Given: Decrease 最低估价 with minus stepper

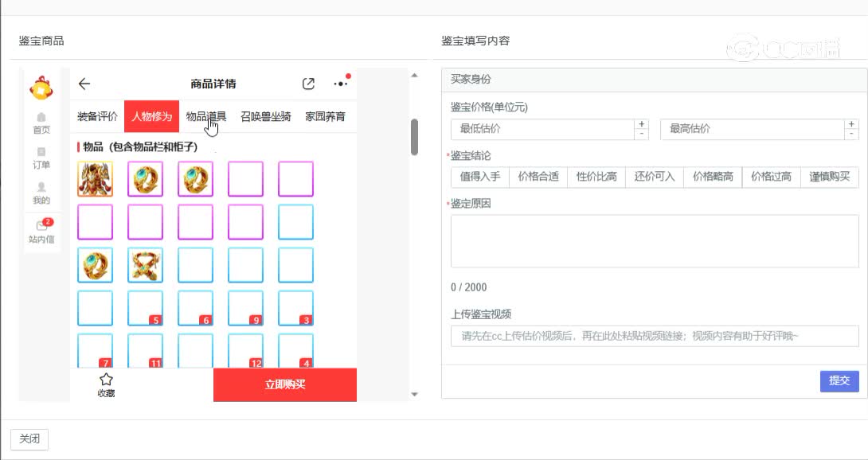Looking at the screenshot, I should click(x=642, y=134).
